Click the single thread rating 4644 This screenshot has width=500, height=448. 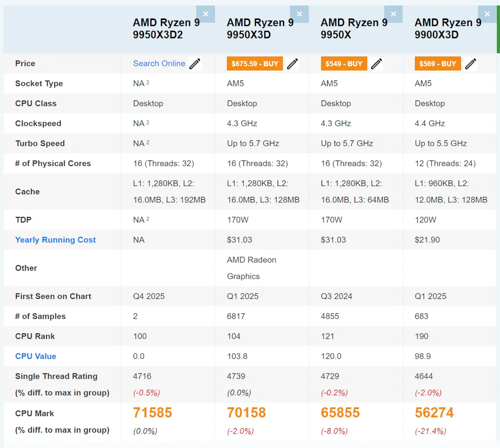pyautogui.click(x=424, y=376)
